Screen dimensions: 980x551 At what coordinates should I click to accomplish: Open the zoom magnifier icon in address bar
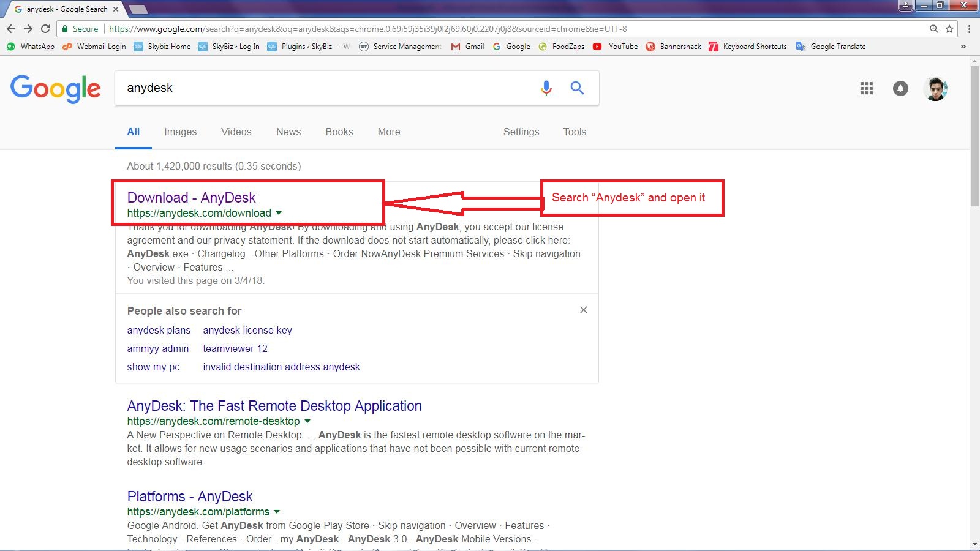(x=934, y=29)
